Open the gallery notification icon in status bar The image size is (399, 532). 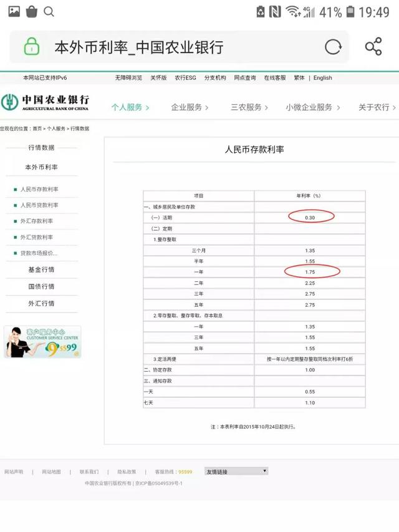(13, 11)
